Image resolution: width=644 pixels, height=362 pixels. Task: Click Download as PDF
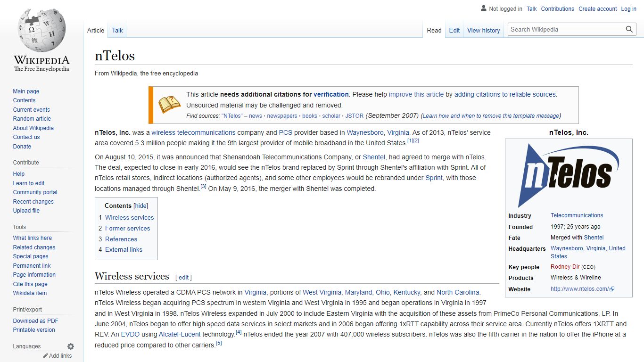35,321
